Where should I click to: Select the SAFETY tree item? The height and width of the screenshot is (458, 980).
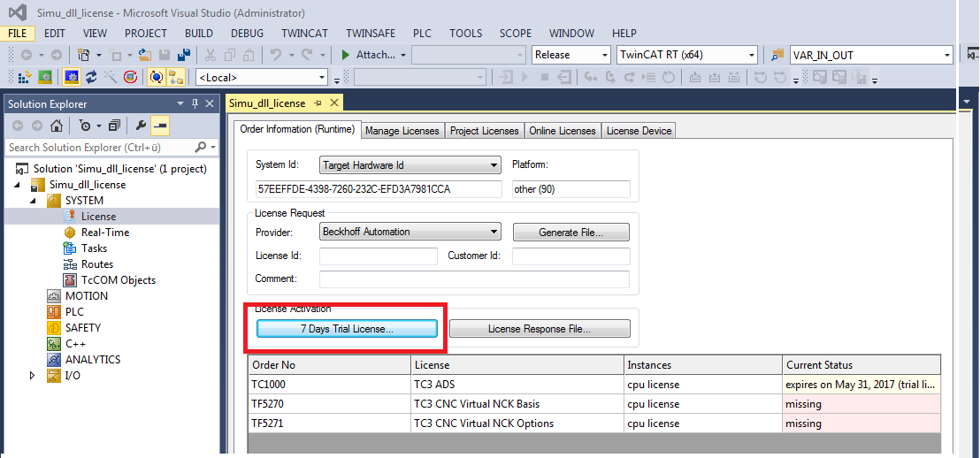pos(83,327)
